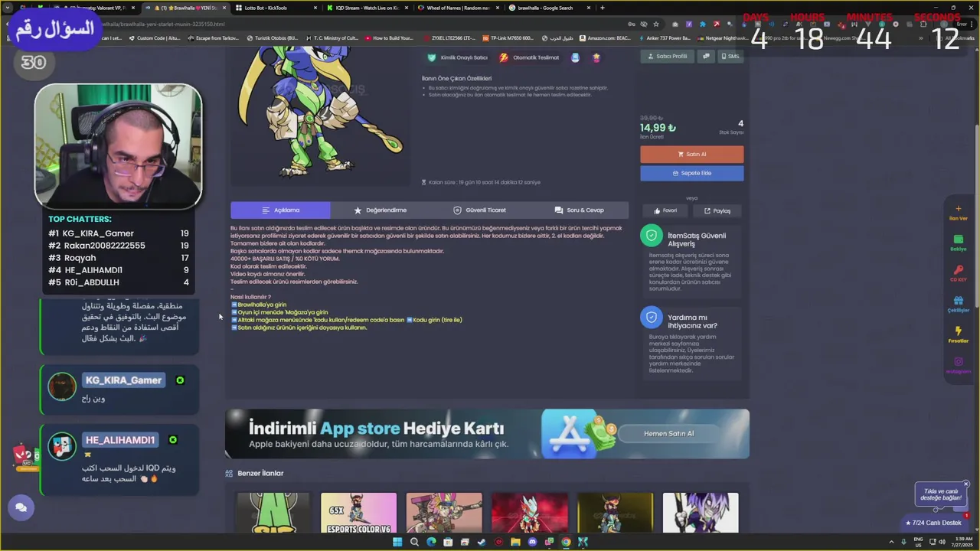The image size is (980, 551).
Task: Switch to the Lotto Bot - KickTools tab
Action: coord(275,8)
